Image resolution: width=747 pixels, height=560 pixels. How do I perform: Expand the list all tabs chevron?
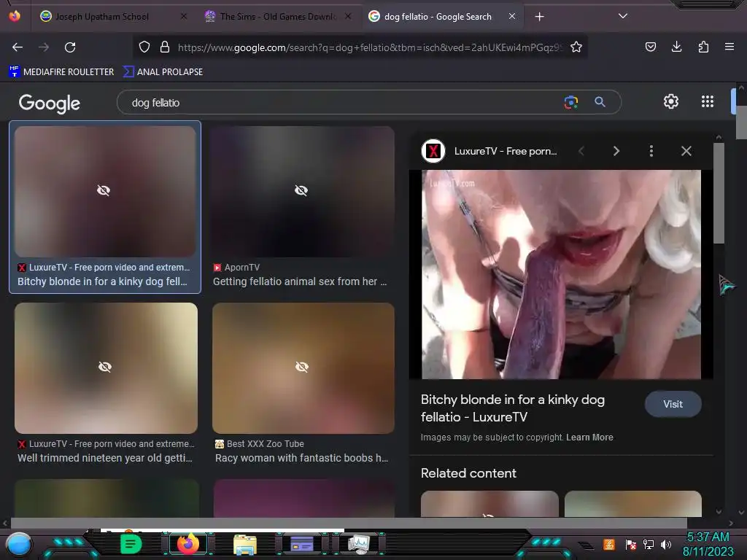click(623, 16)
